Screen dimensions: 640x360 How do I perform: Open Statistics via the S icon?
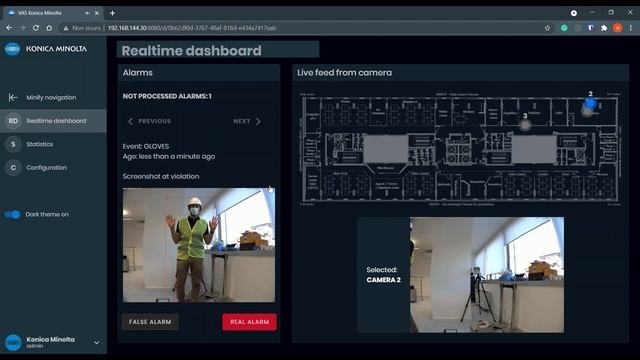click(x=13, y=144)
